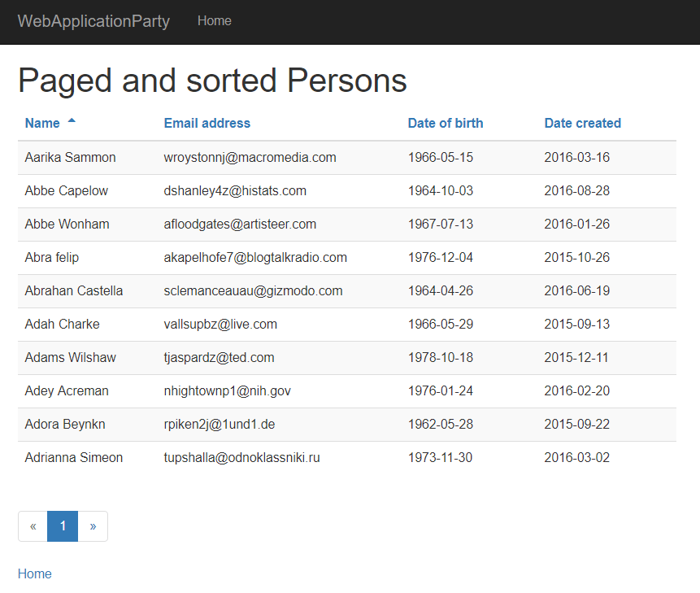Toggle the Name column sort order
This screenshot has width=700, height=593.
tap(41, 123)
